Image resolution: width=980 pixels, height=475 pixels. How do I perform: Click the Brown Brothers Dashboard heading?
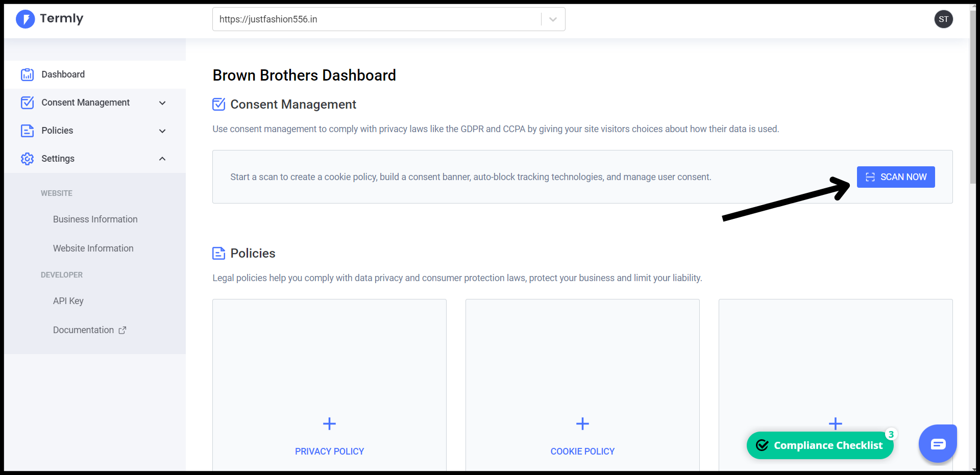click(x=304, y=76)
